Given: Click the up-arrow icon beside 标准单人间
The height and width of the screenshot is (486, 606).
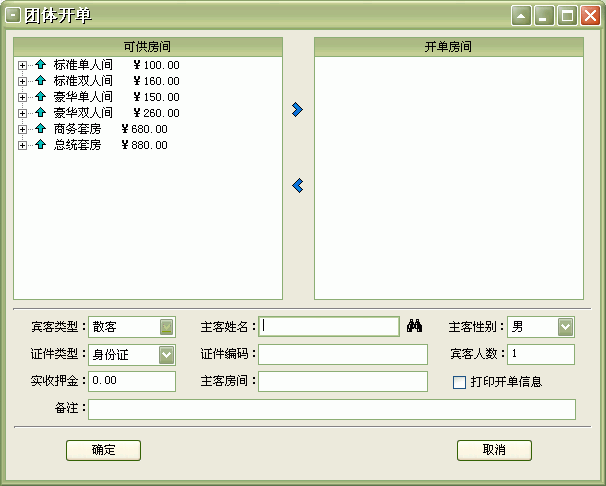Looking at the screenshot, I should point(41,65).
